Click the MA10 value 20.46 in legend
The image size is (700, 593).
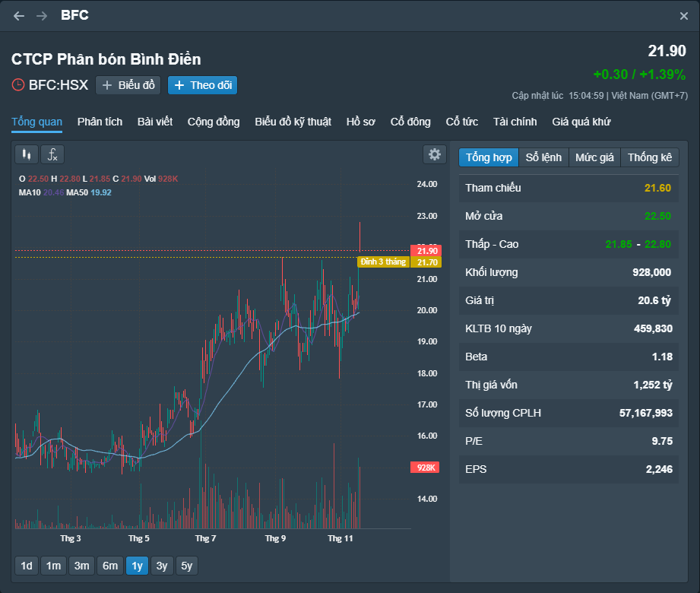[x=53, y=192]
